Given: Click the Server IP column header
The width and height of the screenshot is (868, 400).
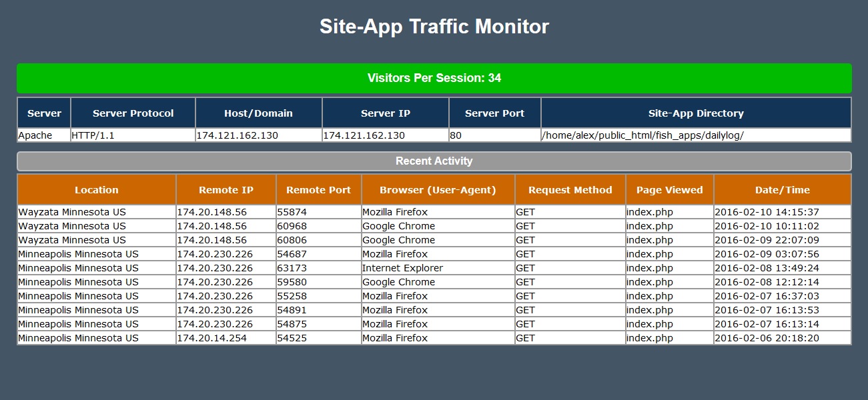Looking at the screenshot, I should click(385, 113).
